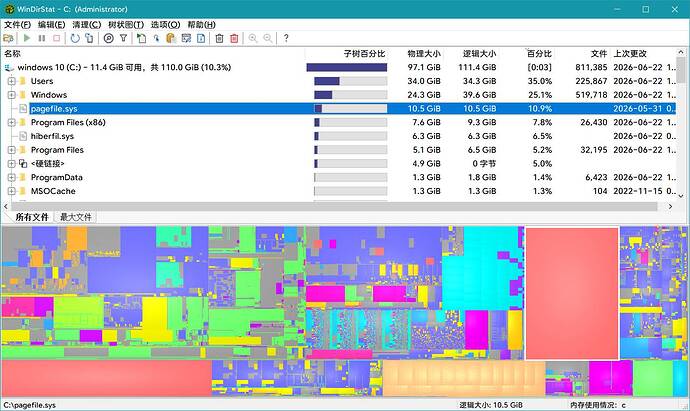
Task: Expand the <硬链接> node
Action: pyautogui.click(x=11, y=164)
